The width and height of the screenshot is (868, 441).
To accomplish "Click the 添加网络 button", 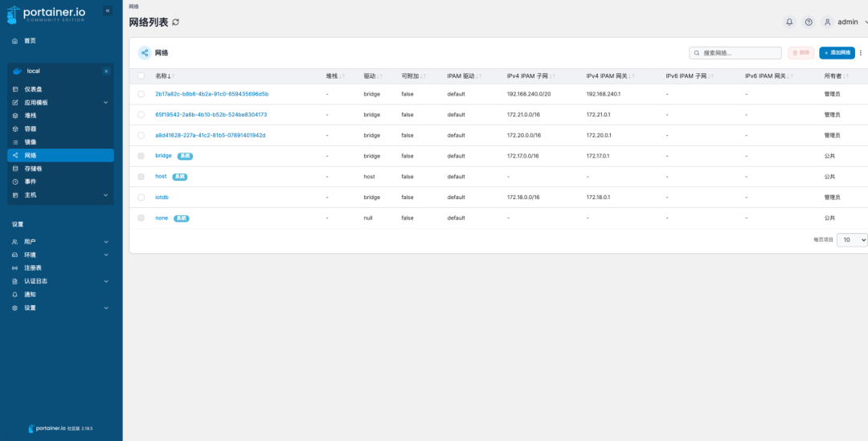I will [x=837, y=53].
